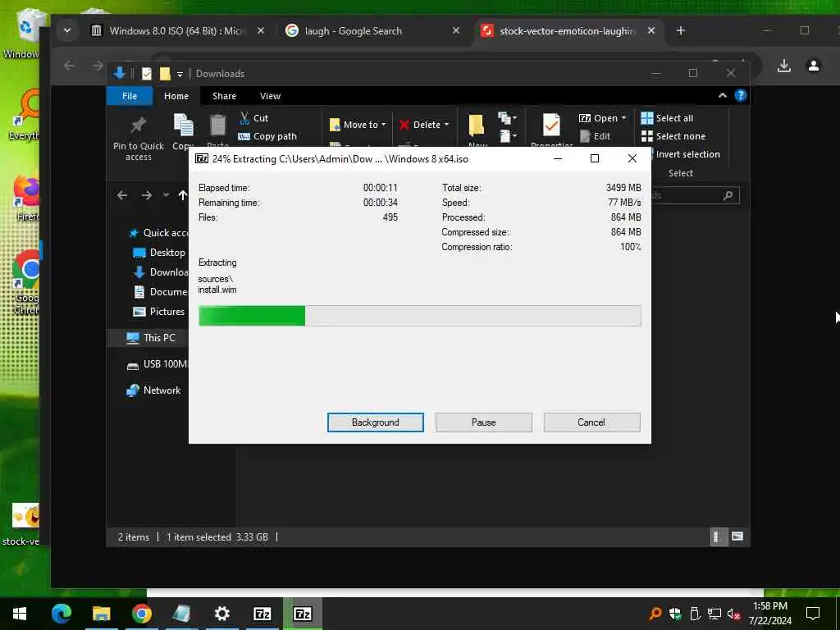Click the Copy icon in Explorer ribbon
The height and width of the screenshot is (630, 840).
(x=183, y=126)
